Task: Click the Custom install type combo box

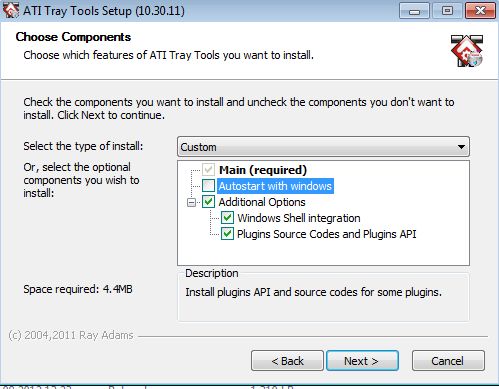Action: tap(323, 147)
